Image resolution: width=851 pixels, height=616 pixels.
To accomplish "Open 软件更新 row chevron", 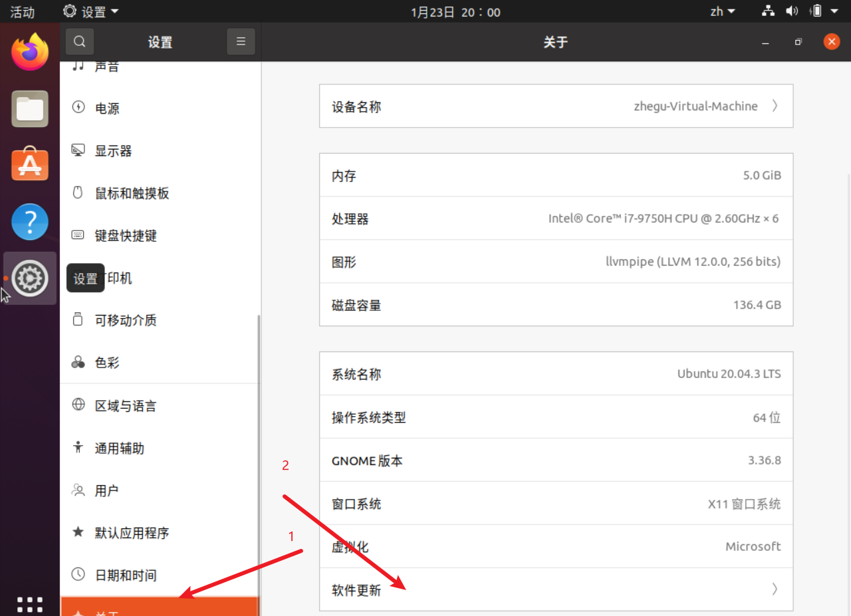I will (775, 589).
